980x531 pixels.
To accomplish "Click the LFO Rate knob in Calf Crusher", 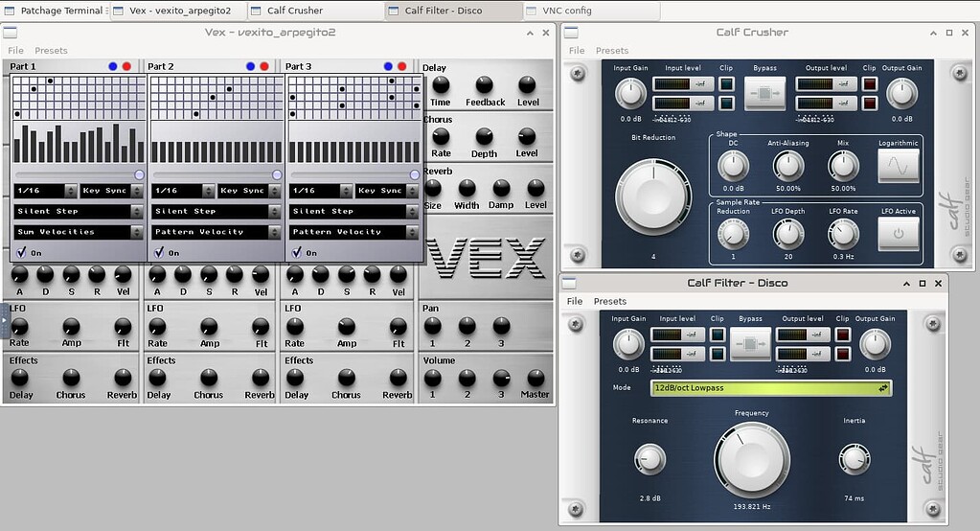I will (843, 233).
